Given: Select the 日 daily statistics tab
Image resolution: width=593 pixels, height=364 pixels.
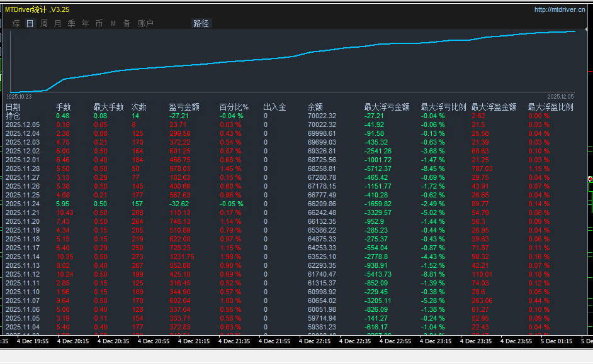Looking at the screenshot, I should (x=30, y=23).
